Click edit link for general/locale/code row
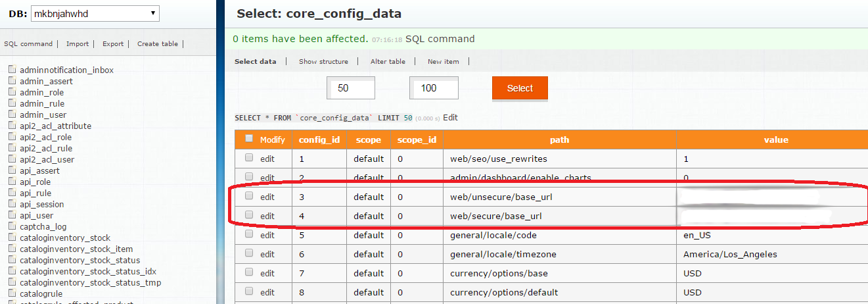This screenshot has height=304, width=868. (x=267, y=235)
